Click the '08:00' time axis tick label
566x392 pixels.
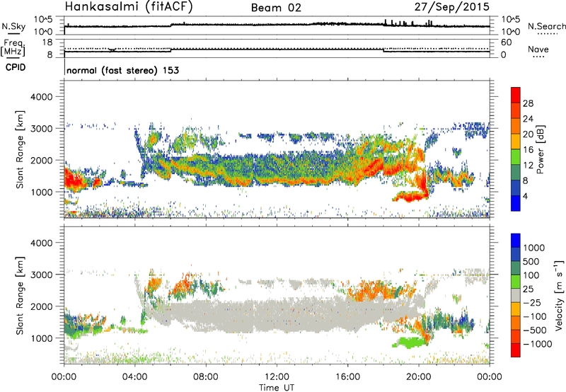pos(206,377)
